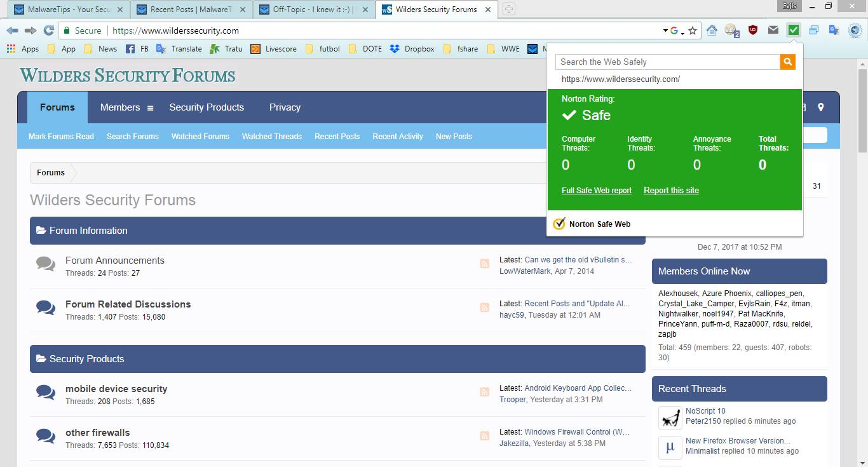Click the NoScript 10 thread avatar
Image resolution: width=868 pixels, height=467 pixels.
tap(670, 418)
